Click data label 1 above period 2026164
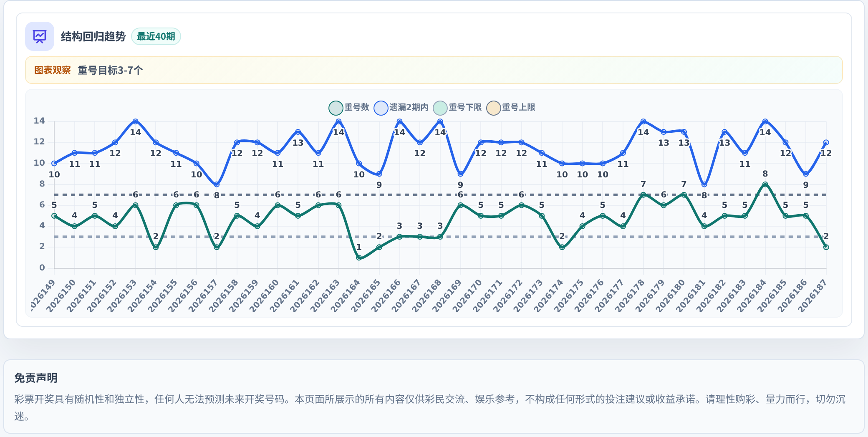 click(359, 247)
